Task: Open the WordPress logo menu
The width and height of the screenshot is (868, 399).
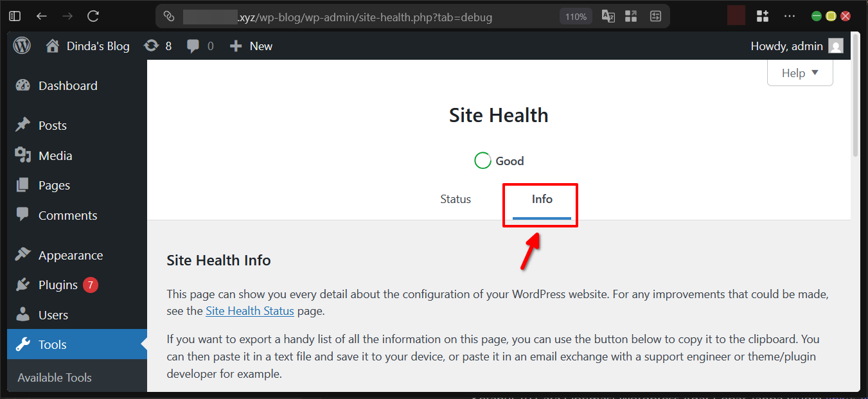Action: pos(21,45)
